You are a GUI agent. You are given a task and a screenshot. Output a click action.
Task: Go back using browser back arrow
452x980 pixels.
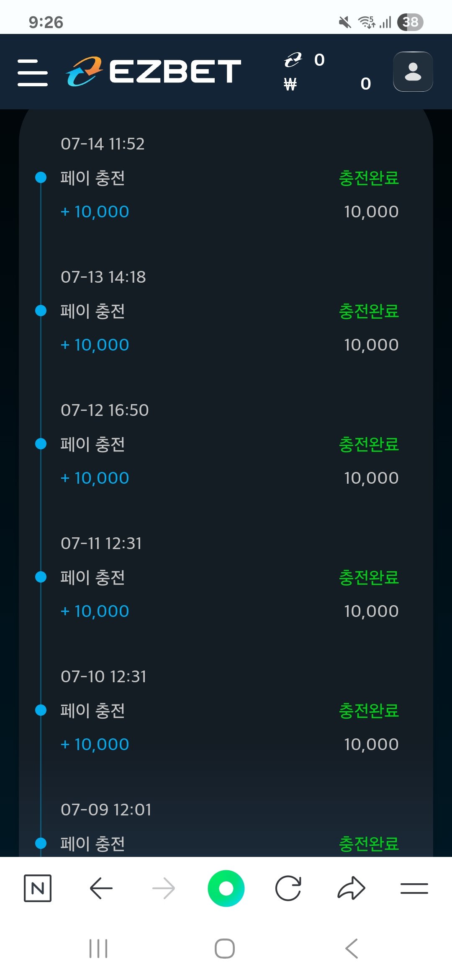coord(101,888)
